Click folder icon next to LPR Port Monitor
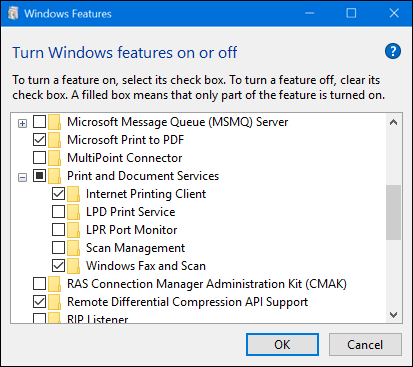Image resolution: width=413 pixels, height=367 pixels. [x=73, y=230]
